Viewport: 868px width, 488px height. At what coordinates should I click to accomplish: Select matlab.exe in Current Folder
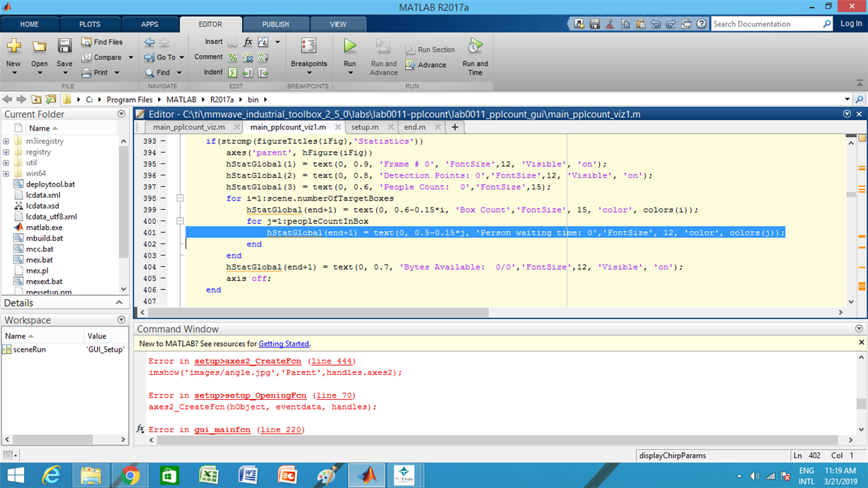[x=44, y=227]
